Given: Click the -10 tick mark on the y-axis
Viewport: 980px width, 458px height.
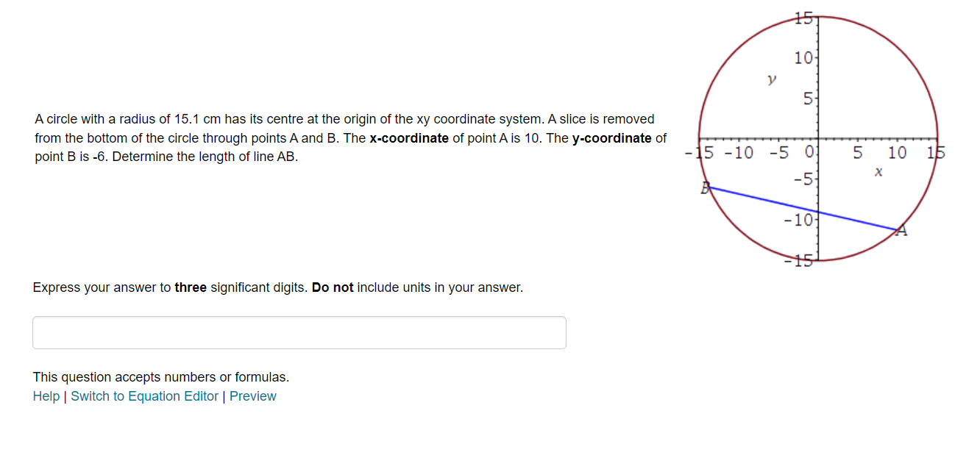Looking at the screenshot, I should pyautogui.click(x=800, y=220).
